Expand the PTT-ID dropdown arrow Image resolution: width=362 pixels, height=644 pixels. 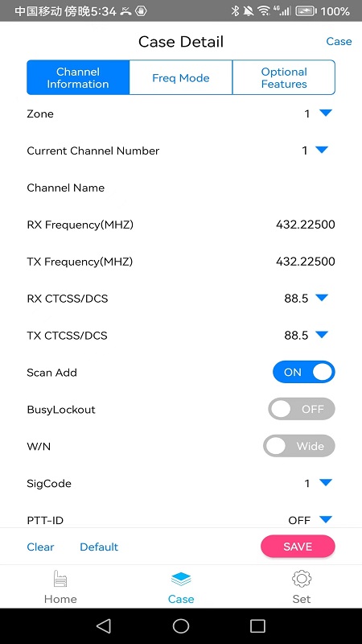pos(326,519)
